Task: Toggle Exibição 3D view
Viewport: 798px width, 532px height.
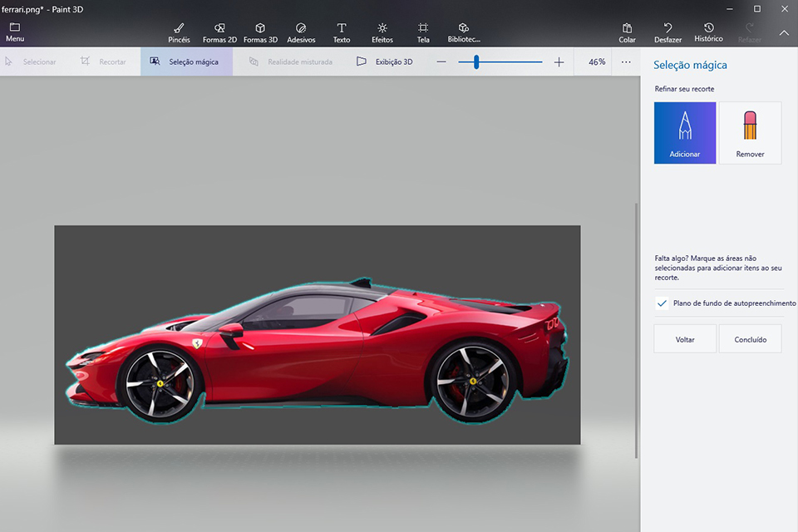Action: [385, 62]
